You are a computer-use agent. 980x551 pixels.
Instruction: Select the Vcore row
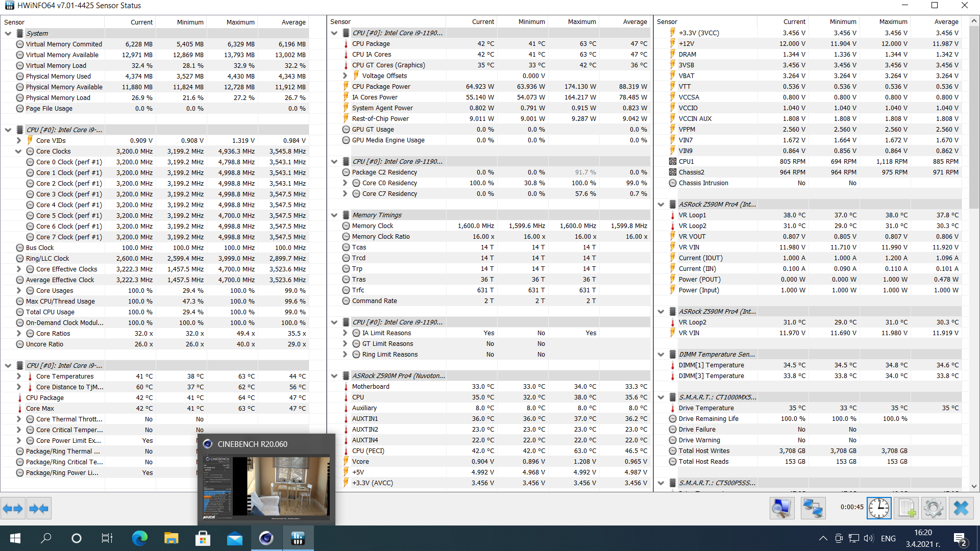pos(489,461)
